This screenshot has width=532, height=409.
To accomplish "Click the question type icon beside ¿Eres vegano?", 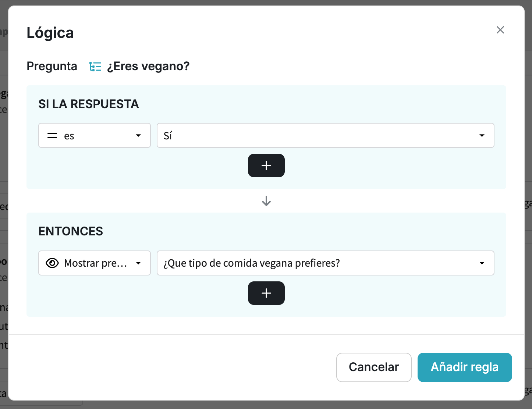I will 95,67.
